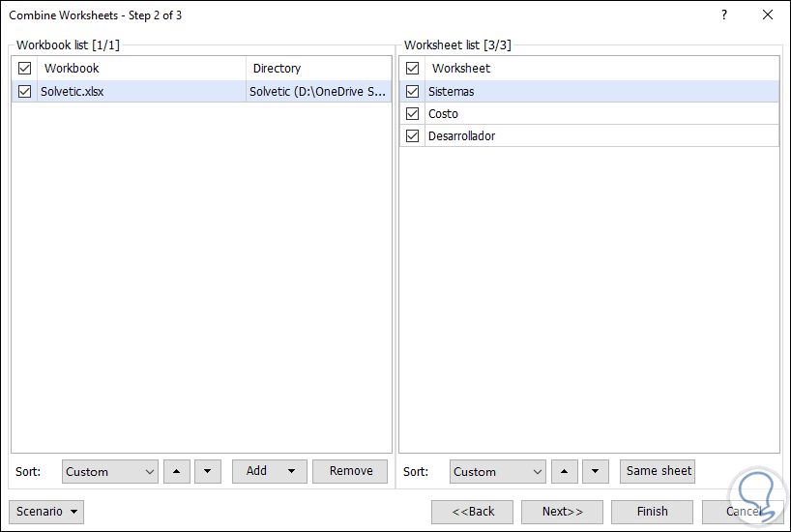Viewport: 791px width, 532px height.
Task: Toggle the select-all Worksheet header checkbox
Action: coord(413,68)
